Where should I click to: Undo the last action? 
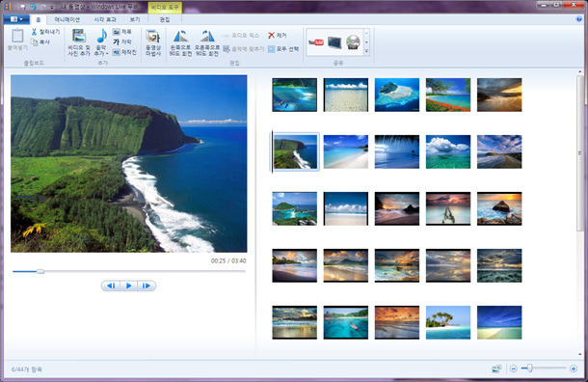point(33,7)
